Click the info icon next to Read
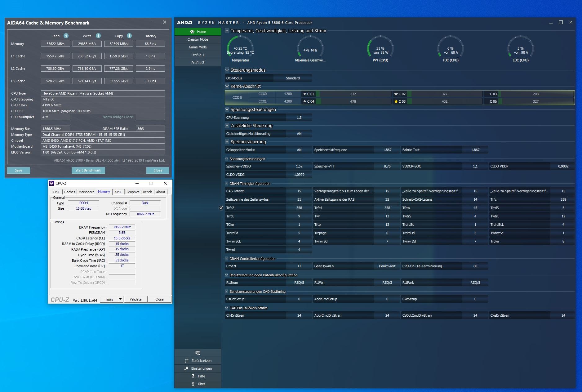 (66, 36)
